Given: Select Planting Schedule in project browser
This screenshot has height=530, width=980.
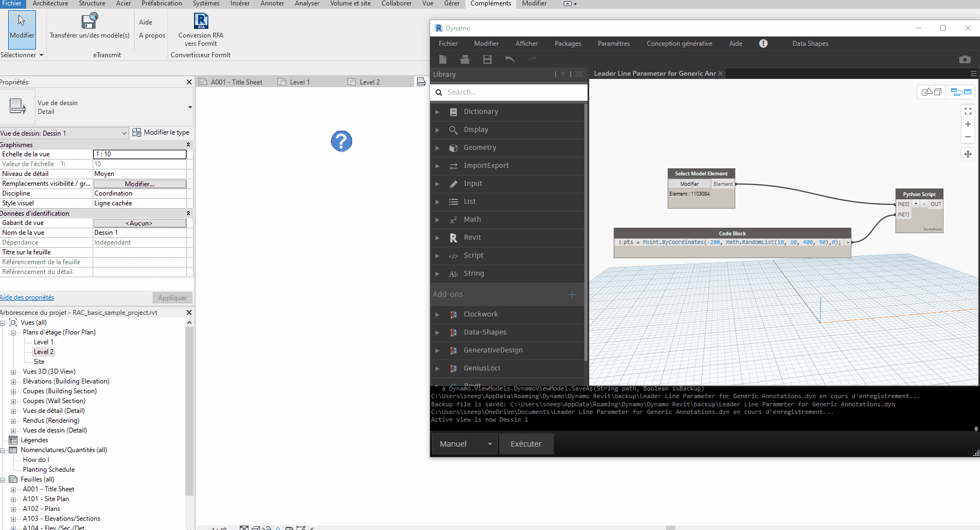Looking at the screenshot, I should tap(49, 470).
